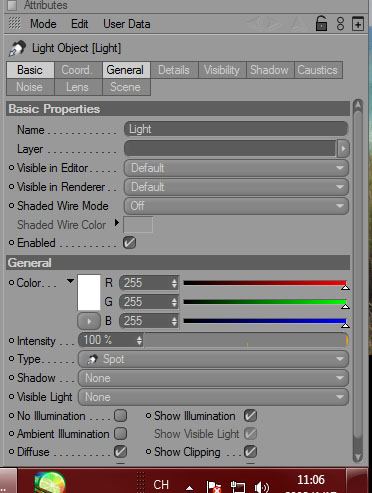372x493 pixels.
Task: Switch to the Noise tab
Action: point(30,87)
